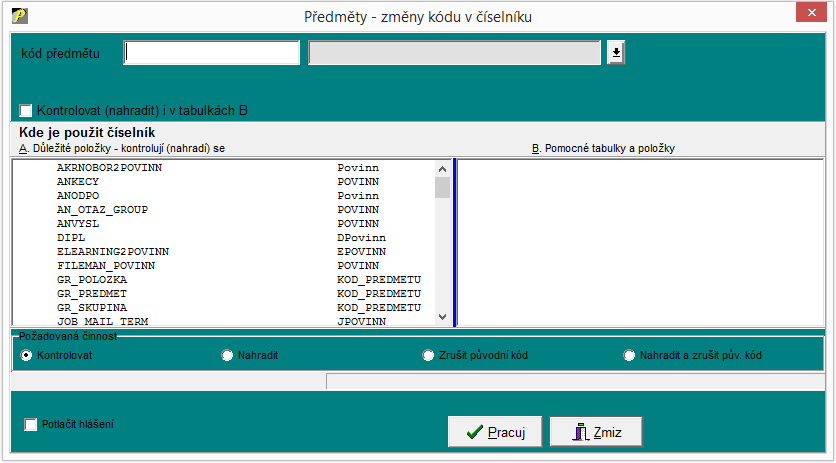
Task: Click the dropdown arrow next to subject code
Action: pos(615,53)
